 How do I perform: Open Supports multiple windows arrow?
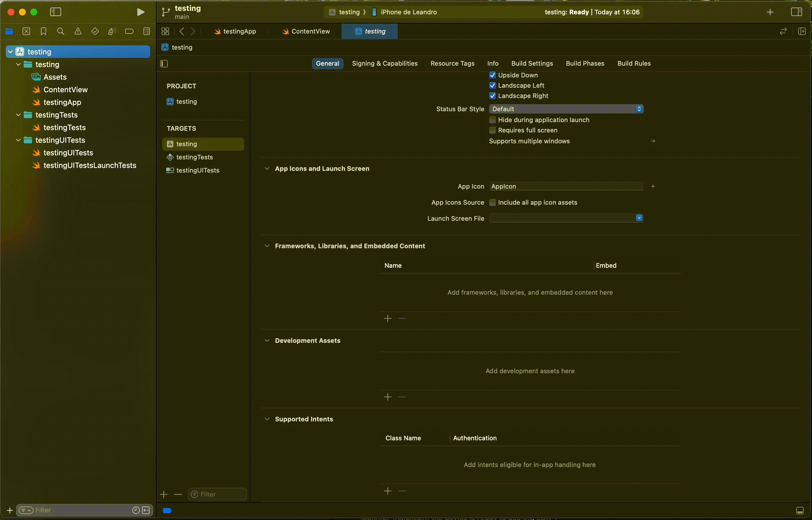pos(653,142)
